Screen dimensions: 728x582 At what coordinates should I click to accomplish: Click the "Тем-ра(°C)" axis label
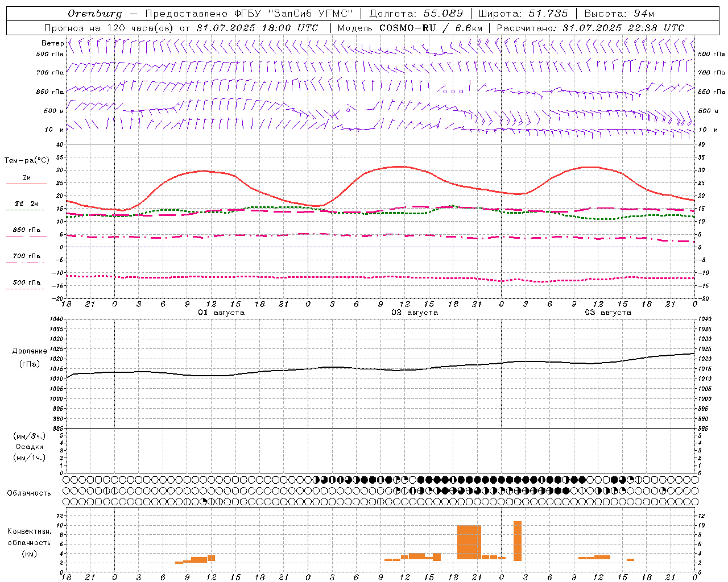point(27,161)
